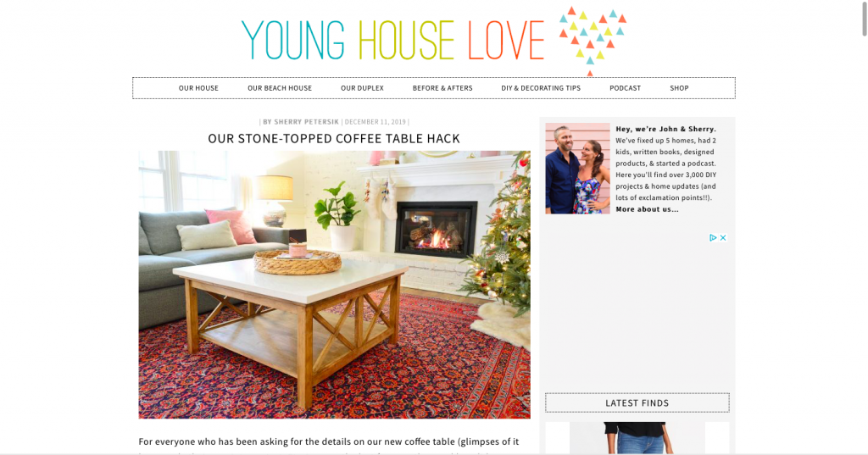Click the triangle heart logo graphic
This screenshot has width=868, height=455.
coord(593,41)
